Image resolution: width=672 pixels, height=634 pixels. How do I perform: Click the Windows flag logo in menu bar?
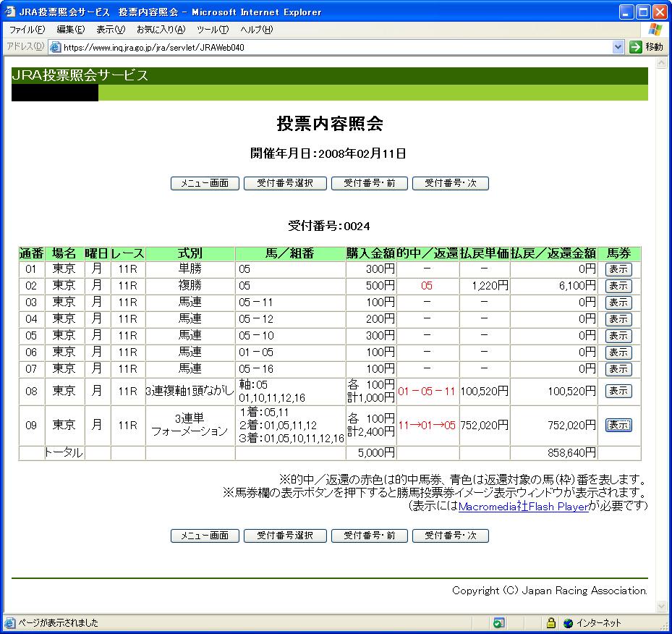coord(655,30)
